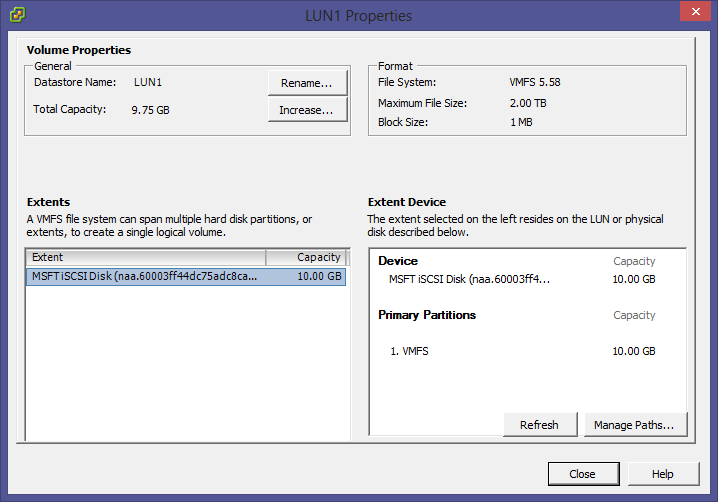Screen dimensions: 718x502
Task: Click the Close button at bottom
Action: (583, 474)
